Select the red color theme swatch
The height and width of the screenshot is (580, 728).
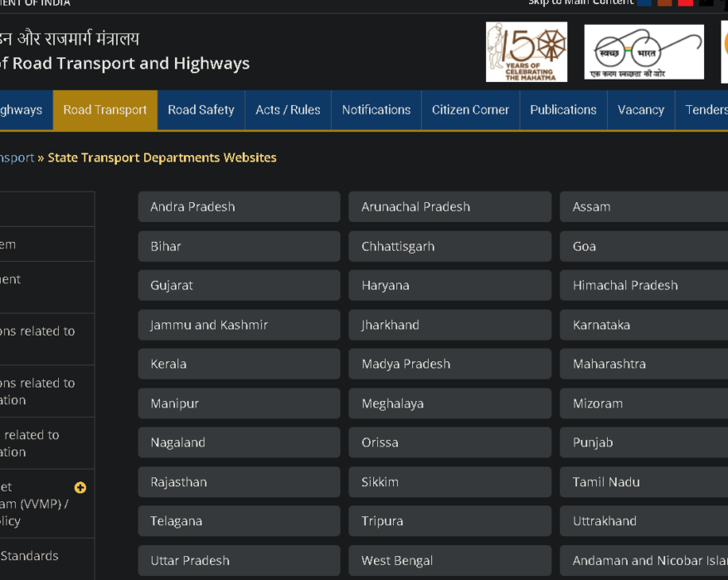coord(685,2)
